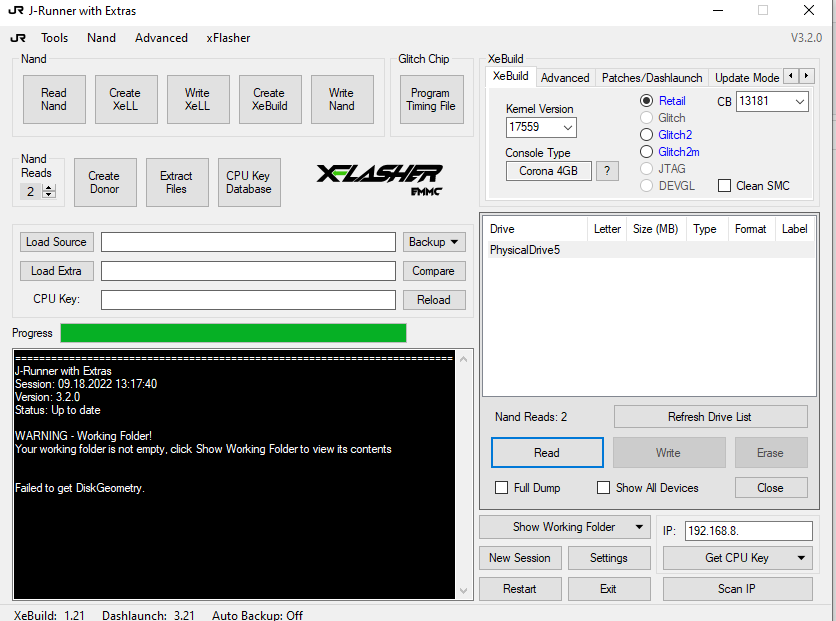Viewport: 836px width, 621px height.
Task: Open the CPU Key Database
Action: pos(249,182)
